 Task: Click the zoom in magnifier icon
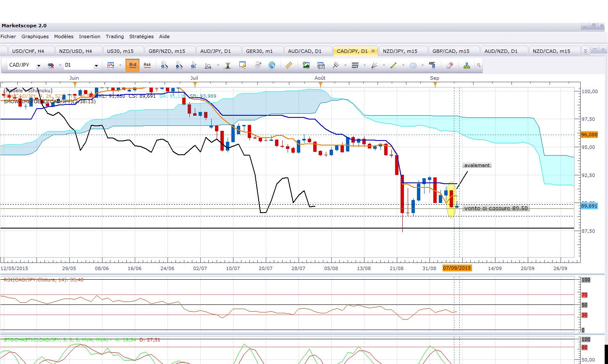pyautogui.click(x=164, y=65)
